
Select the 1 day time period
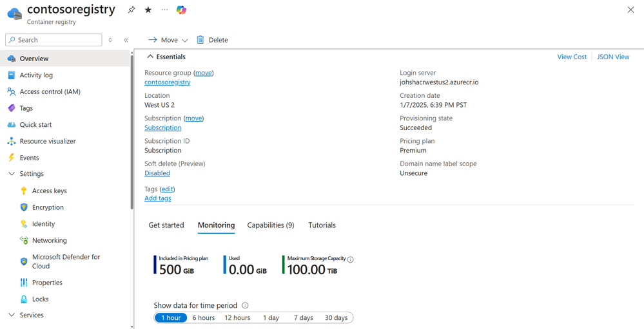271,318
